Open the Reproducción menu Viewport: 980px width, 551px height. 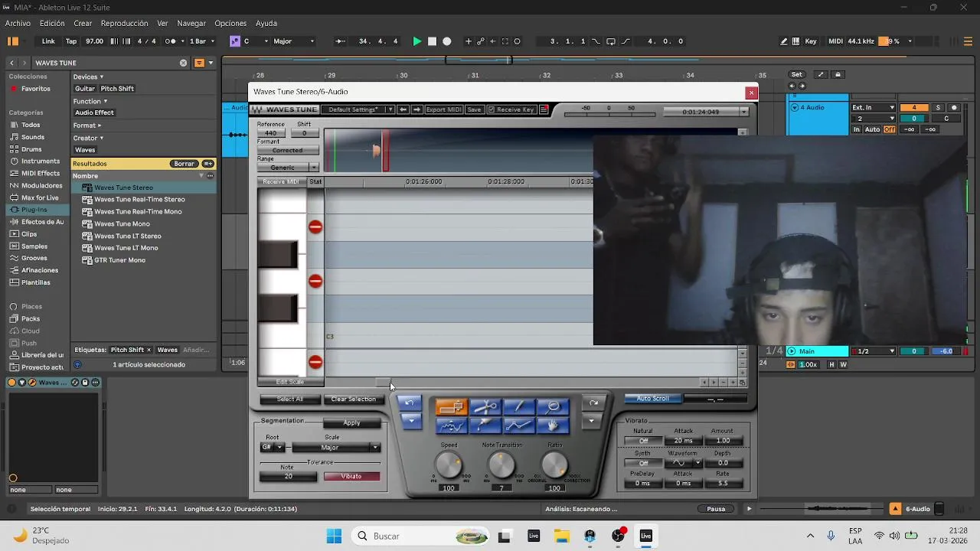tap(125, 24)
